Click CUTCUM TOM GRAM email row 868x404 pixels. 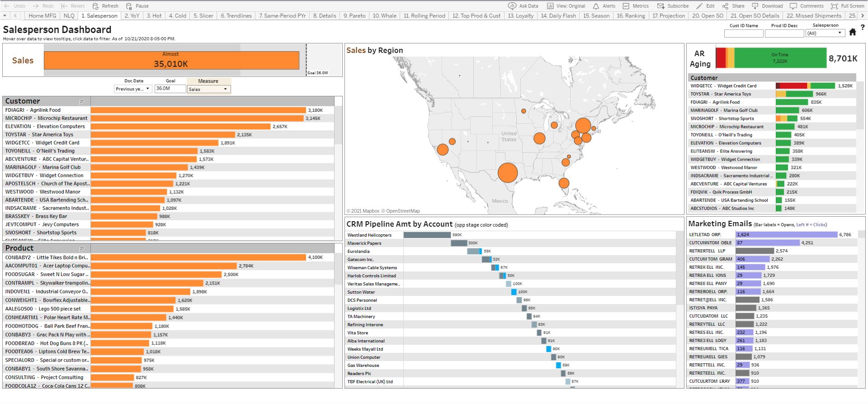(x=772, y=259)
